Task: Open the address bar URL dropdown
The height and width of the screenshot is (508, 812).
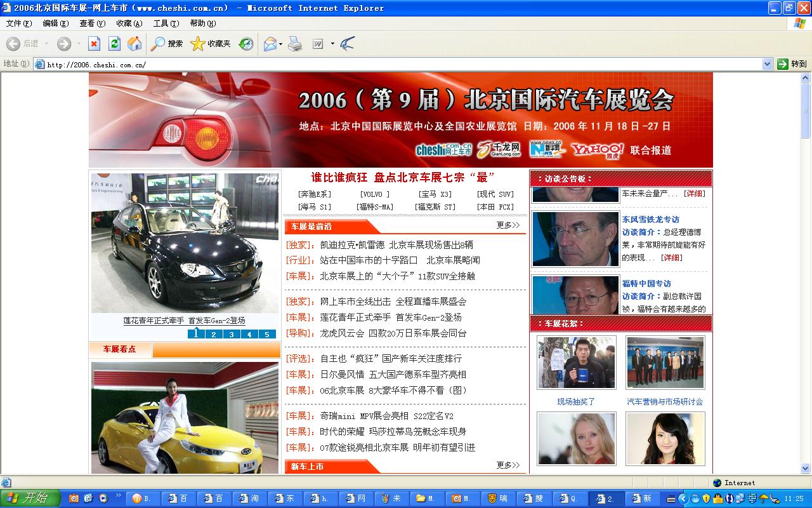Action: point(767,64)
